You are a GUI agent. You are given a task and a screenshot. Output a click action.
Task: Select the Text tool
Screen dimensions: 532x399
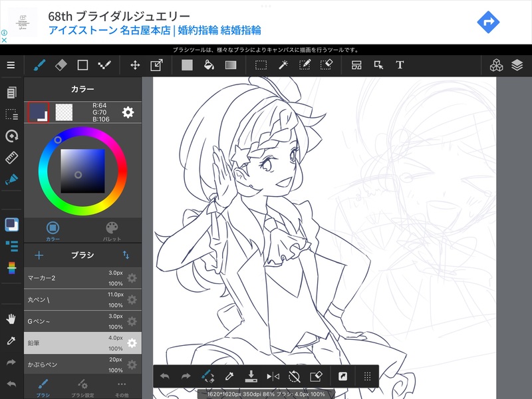click(x=400, y=65)
